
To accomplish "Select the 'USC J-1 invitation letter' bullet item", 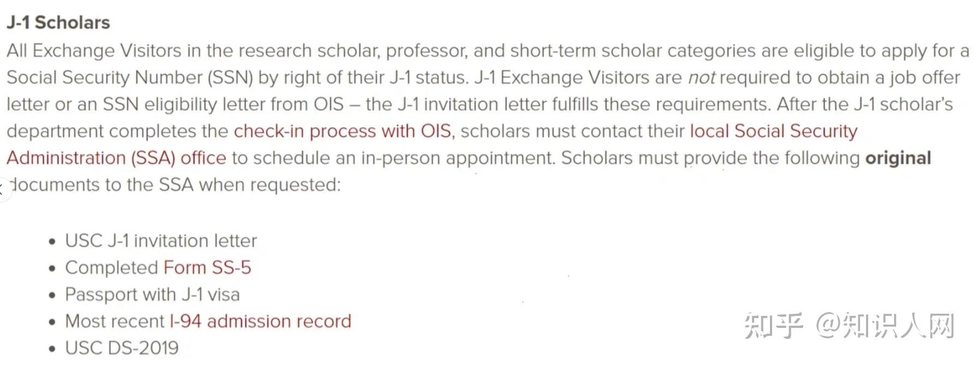I will click(161, 241).
